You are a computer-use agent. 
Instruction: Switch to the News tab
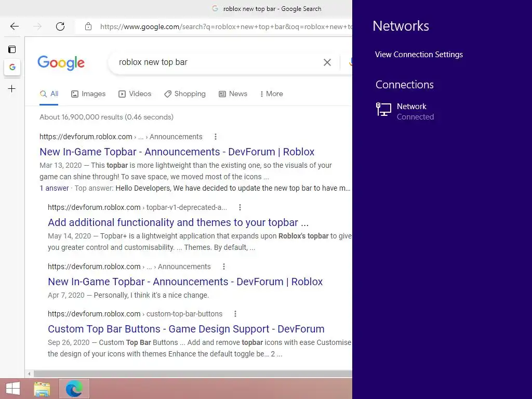pos(233,94)
